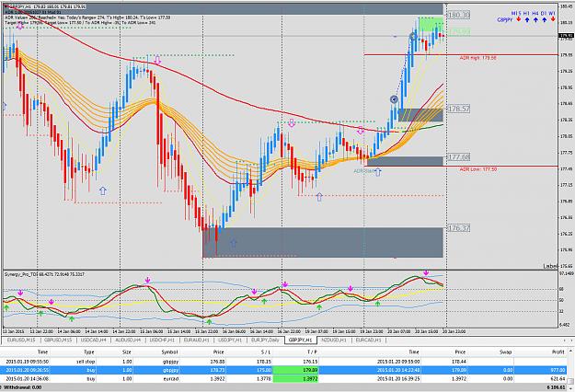Click the 178.57 price level label
The width and height of the screenshot is (575, 392).
(x=459, y=109)
